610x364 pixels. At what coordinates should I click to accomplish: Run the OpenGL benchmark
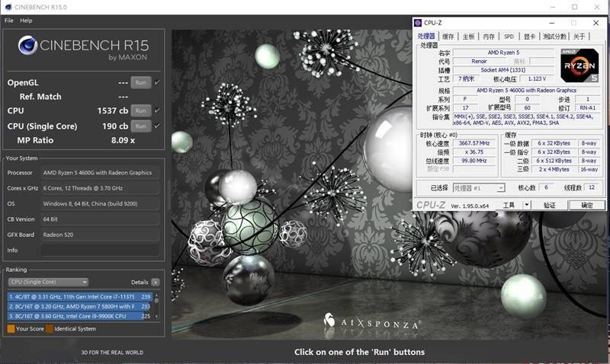pos(140,82)
